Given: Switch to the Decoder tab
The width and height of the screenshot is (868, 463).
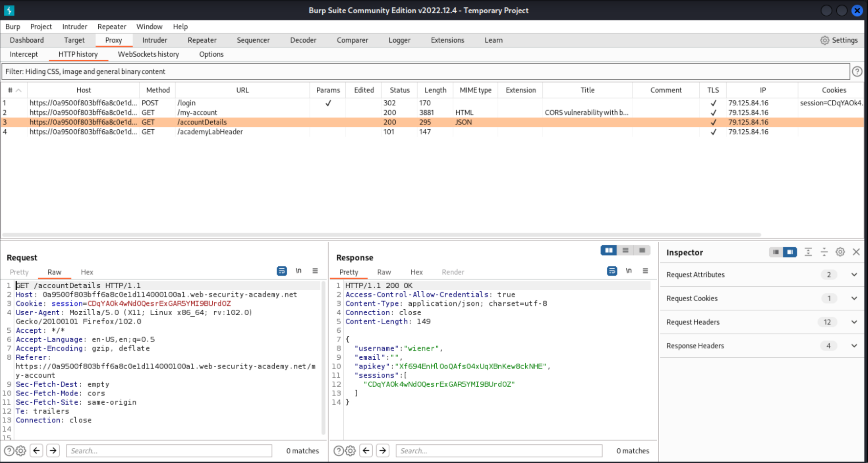Looking at the screenshot, I should (303, 40).
